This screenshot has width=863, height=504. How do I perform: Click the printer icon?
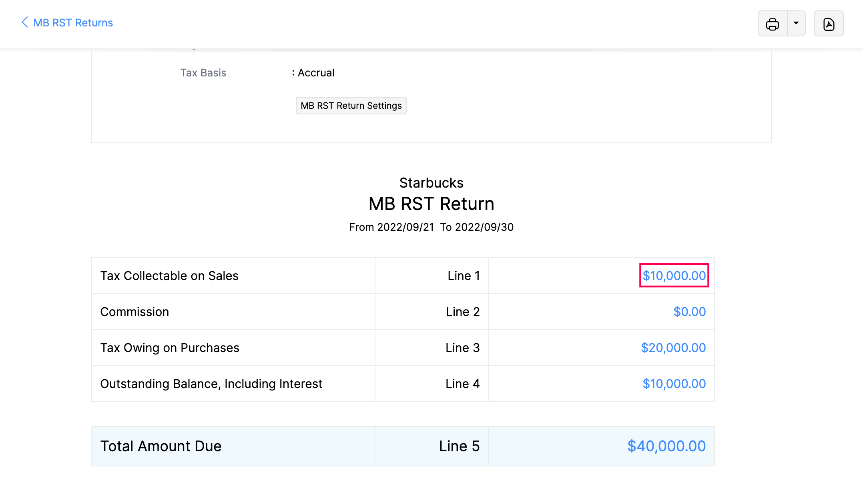tap(772, 24)
